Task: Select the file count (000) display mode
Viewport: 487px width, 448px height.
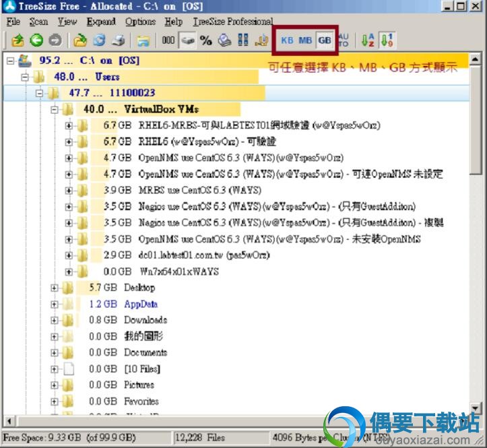Action: coord(168,40)
